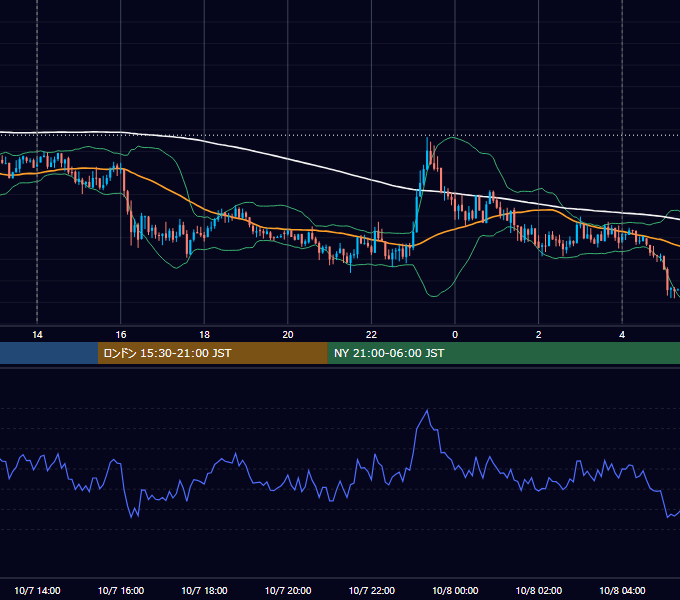
Task: Click the 10/7 20:00 date label
Action: pyautogui.click(x=288, y=590)
